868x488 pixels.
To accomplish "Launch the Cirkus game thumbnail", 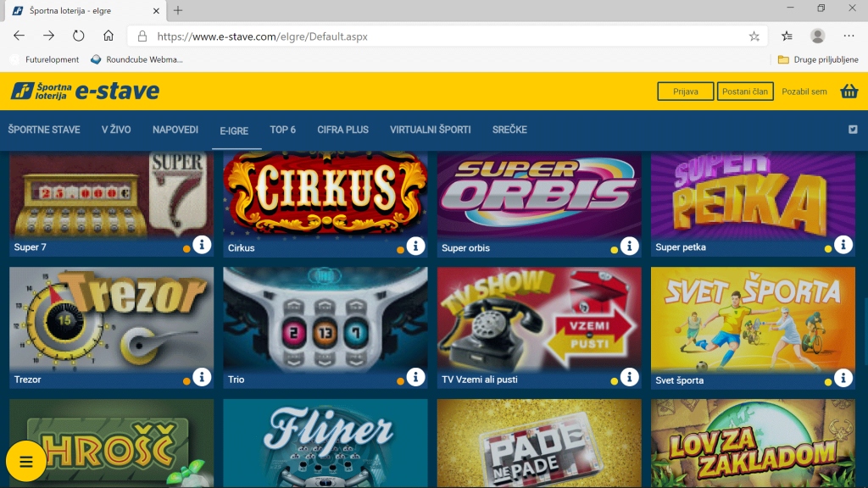I will (x=325, y=195).
